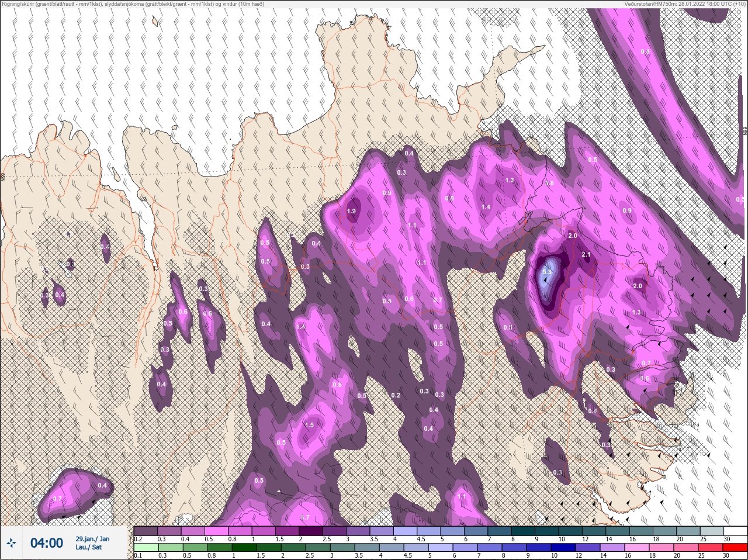748x560 pixels.
Task: Select snow legend swatch between 0.5 and 0.8
Action: (216, 531)
